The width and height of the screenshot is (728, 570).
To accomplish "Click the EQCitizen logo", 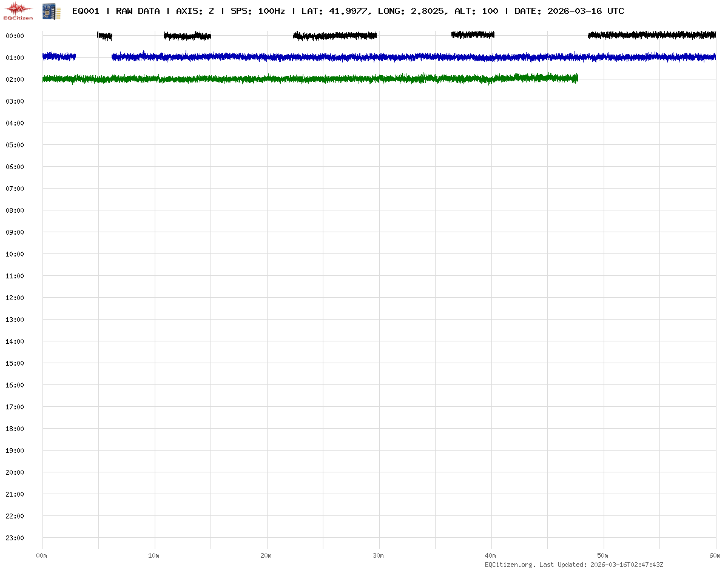I will pyautogui.click(x=18, y=10).
